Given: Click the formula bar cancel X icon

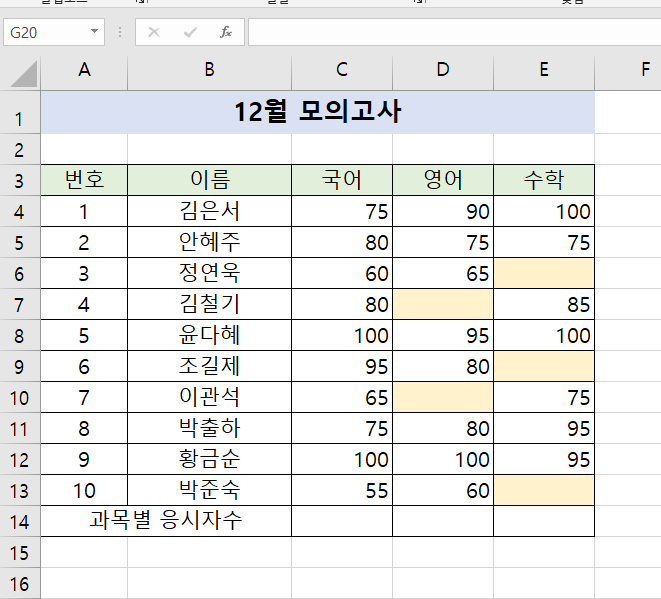Looking at the screenshot, I should click(154, 32).
